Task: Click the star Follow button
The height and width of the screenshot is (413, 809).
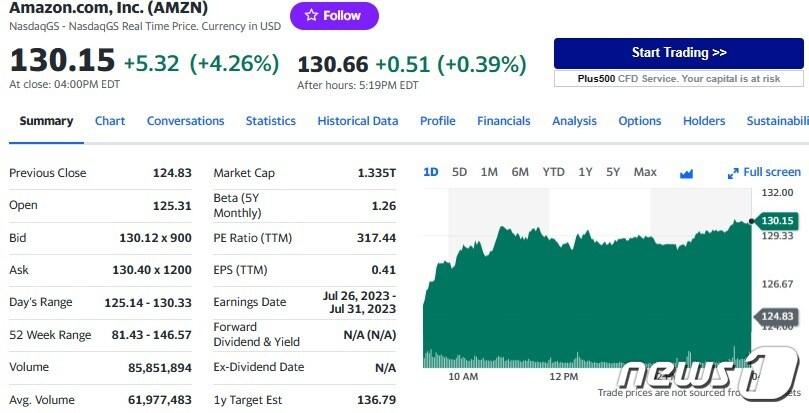Action: click(334, 16)
